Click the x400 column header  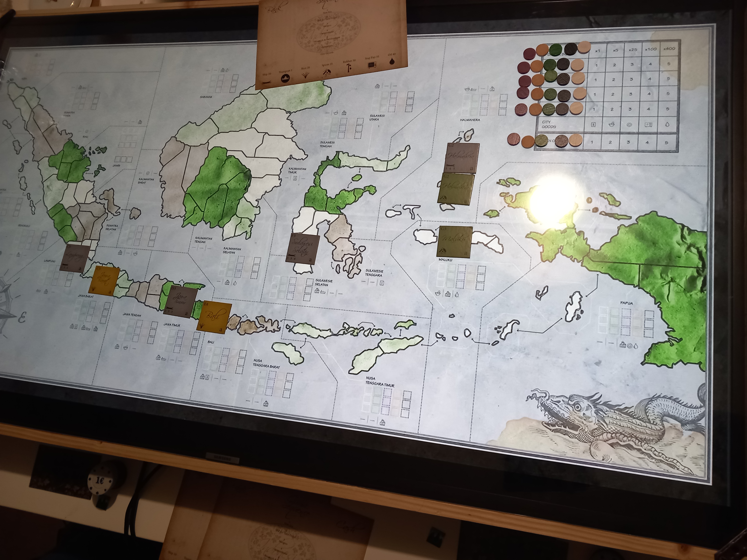coord(669,49)
